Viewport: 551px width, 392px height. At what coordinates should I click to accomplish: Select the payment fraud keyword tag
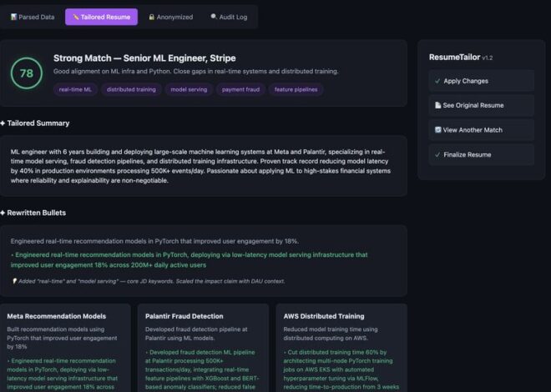click(x=240, y=89)
